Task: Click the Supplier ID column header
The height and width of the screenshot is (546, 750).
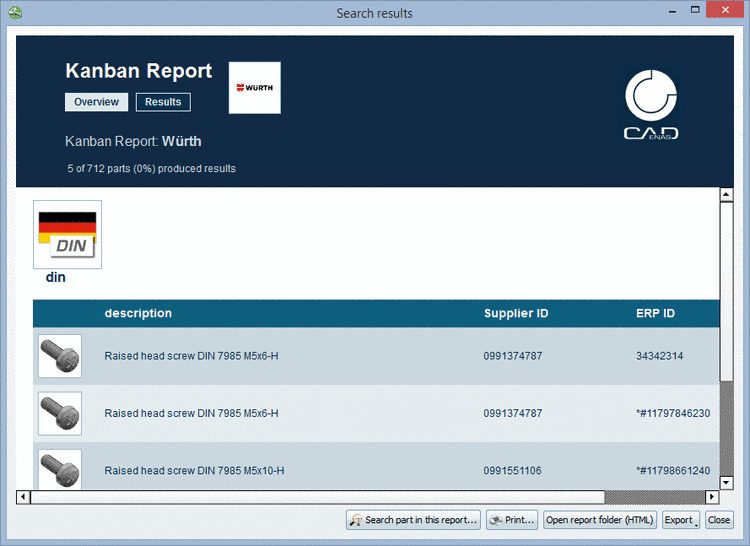Action: tap(516, 313)
